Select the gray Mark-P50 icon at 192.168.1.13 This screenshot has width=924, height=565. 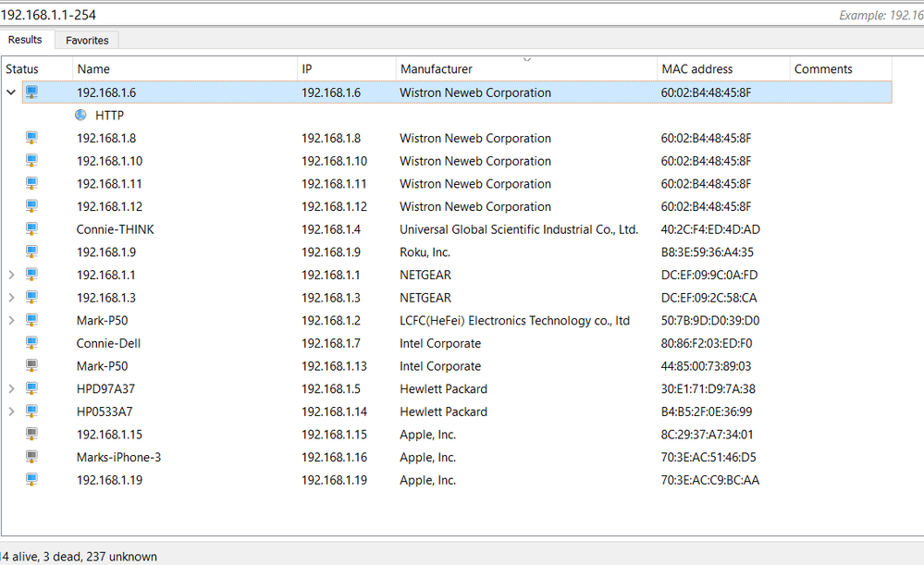coord(31,365)
